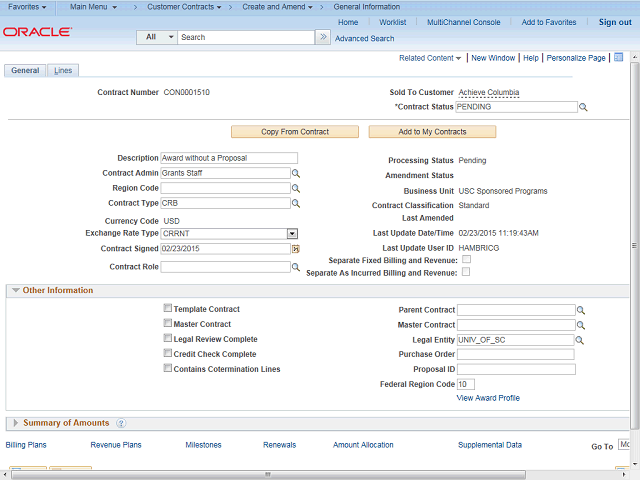
Task: Enable the Template Contract checkbox
Action: click(x=167, y=309)
